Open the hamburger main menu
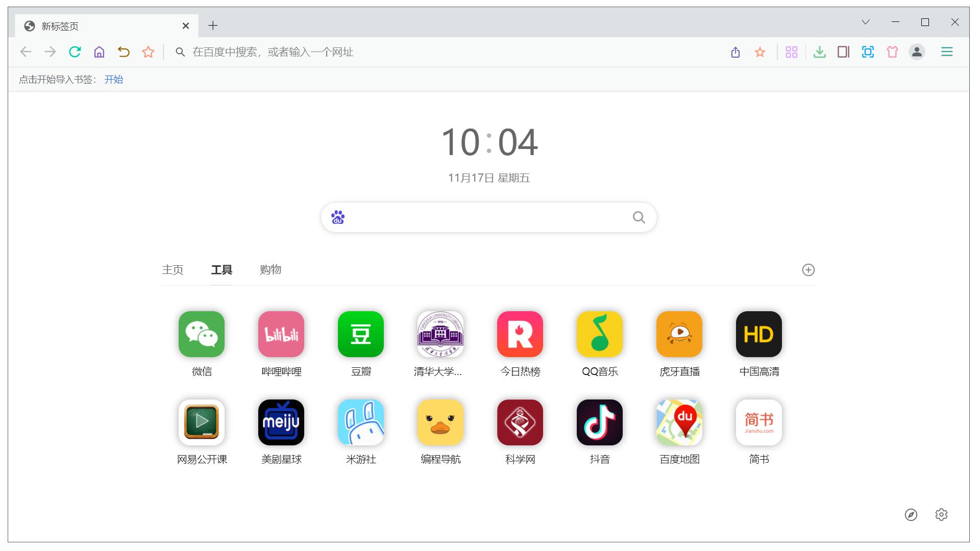Screen dimensions: 980x551 947,52
